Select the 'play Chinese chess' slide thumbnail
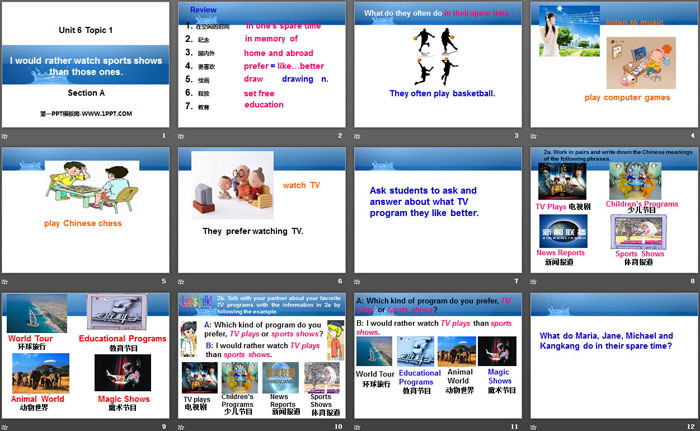The width and height of the screenshot is (700, 431). pos(85,210)
